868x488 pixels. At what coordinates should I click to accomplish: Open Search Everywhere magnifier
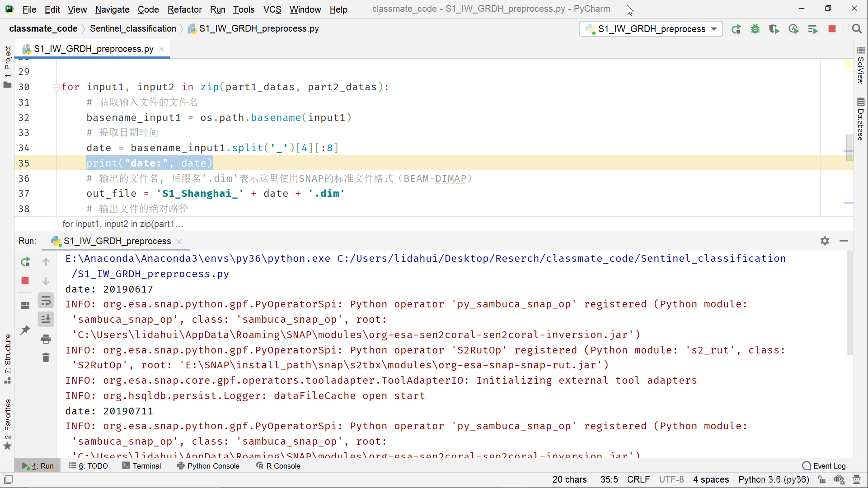pos(856,29)
